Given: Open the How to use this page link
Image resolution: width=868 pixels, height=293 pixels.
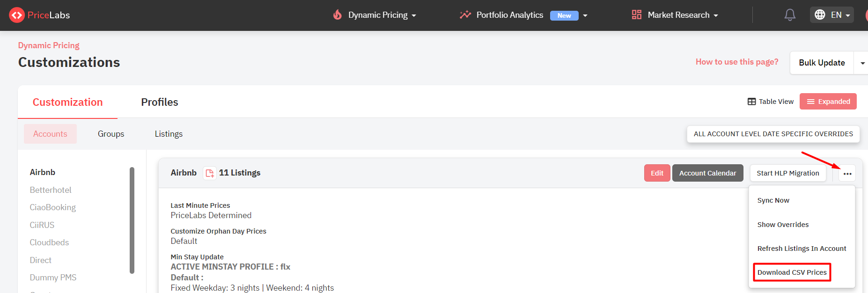Looking at the screenshot, I should (737, 62).
